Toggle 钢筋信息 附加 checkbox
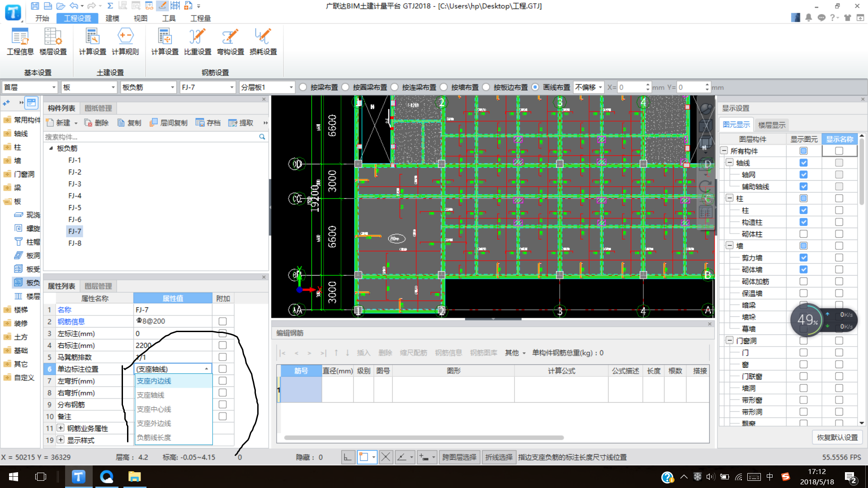The height and width of the screenshot is (488, 868). point(222,321)
